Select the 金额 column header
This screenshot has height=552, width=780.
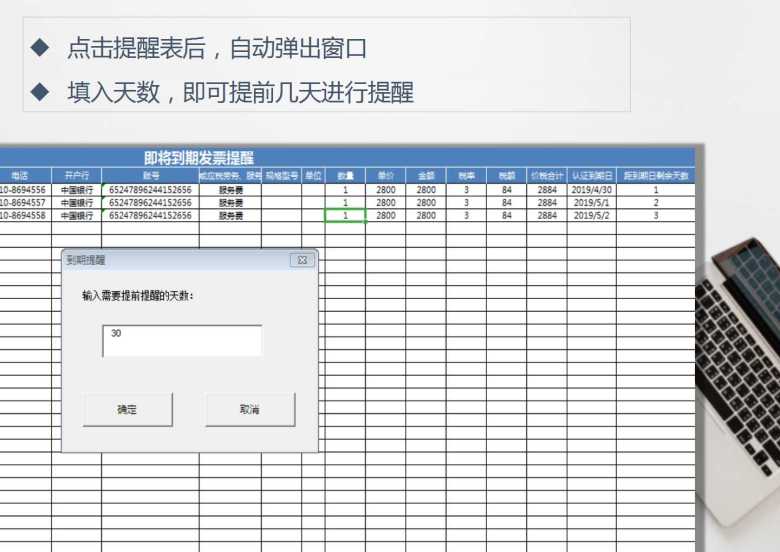click(x=426, y=176)
